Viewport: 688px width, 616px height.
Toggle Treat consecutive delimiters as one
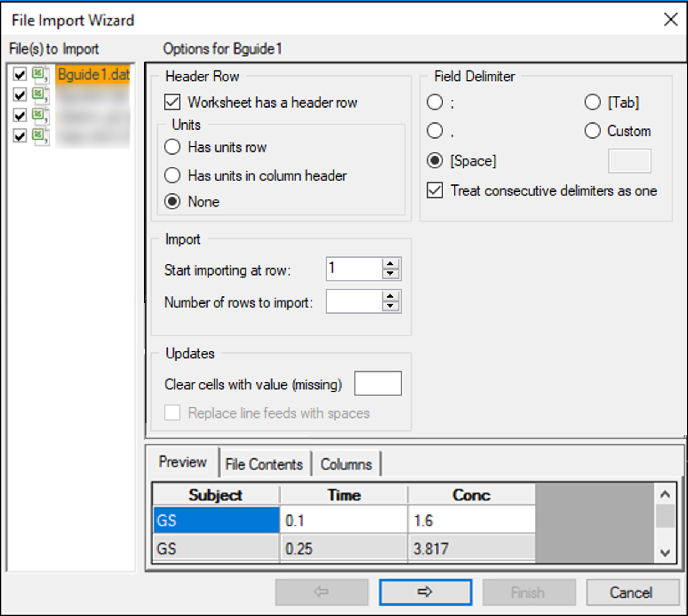tap(435, 190)
